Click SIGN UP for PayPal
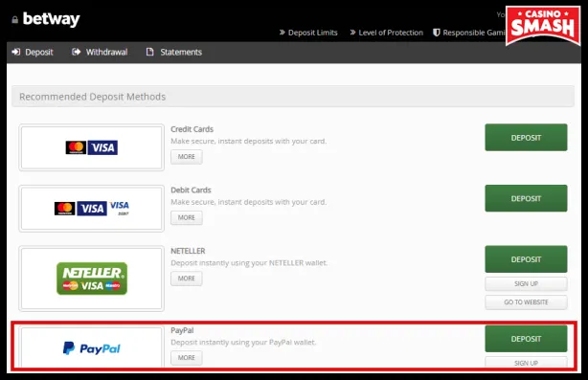 [526, 363]
